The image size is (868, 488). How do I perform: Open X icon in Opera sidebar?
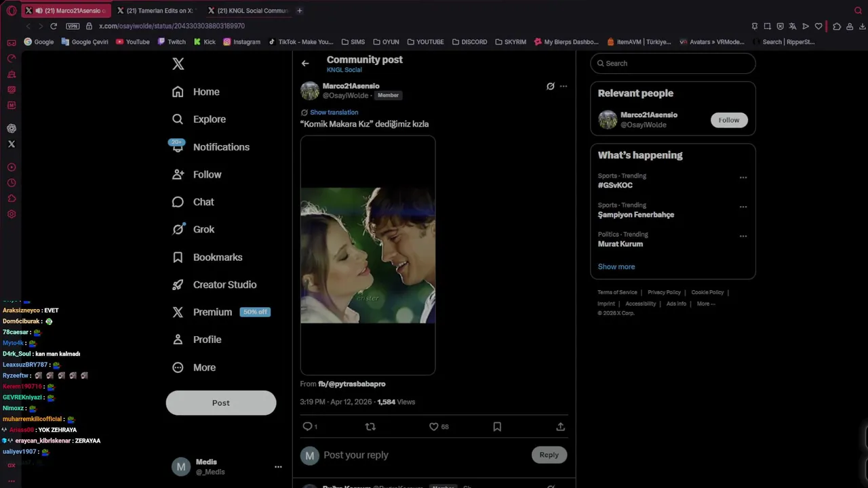(x=12, y=144)
